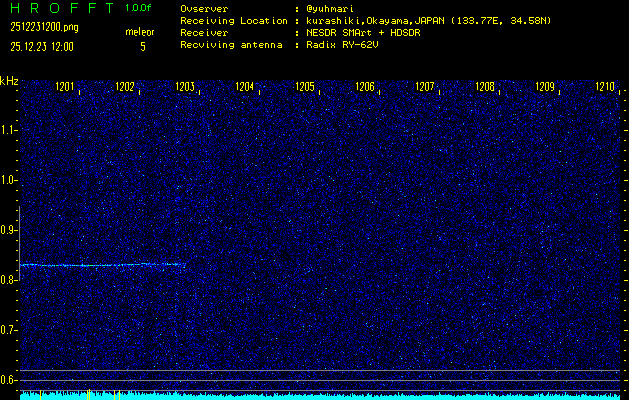629x400 pixels.
Task: Click the 0.7 frequency axis label
Action: 9,330
